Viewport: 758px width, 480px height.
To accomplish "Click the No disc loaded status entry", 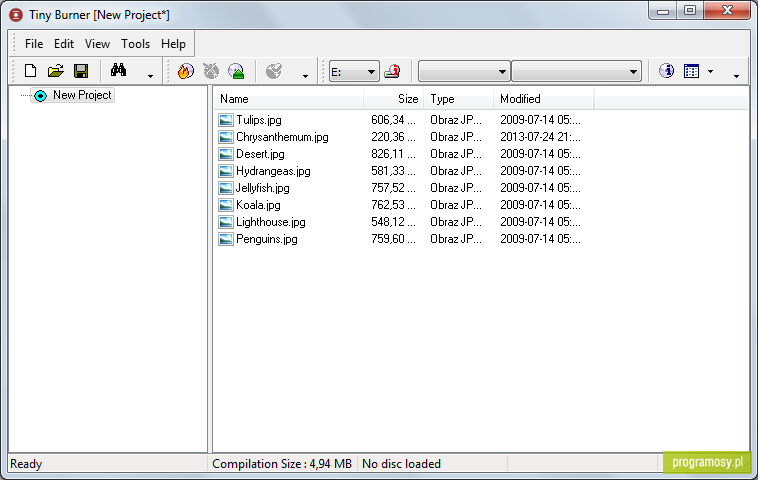I will (401, 464).
